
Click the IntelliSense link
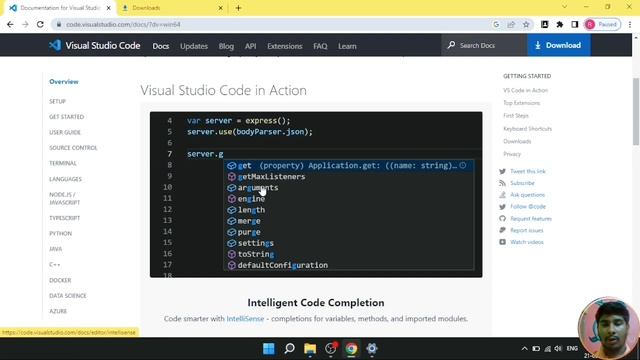click(x=245, y=318)
